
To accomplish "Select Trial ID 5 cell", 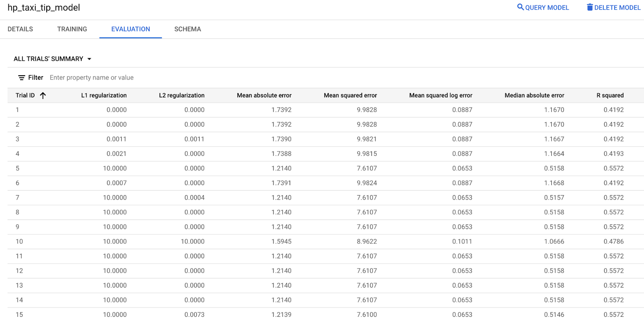I will 17,169.
